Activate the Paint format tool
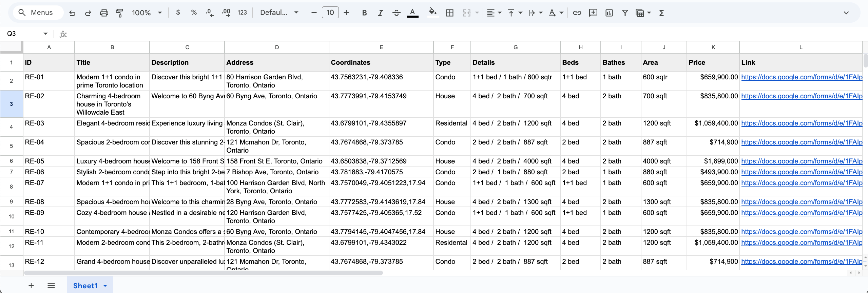This screenshot has height=293, width=868. pyautogui.click(x=119, y=13)
